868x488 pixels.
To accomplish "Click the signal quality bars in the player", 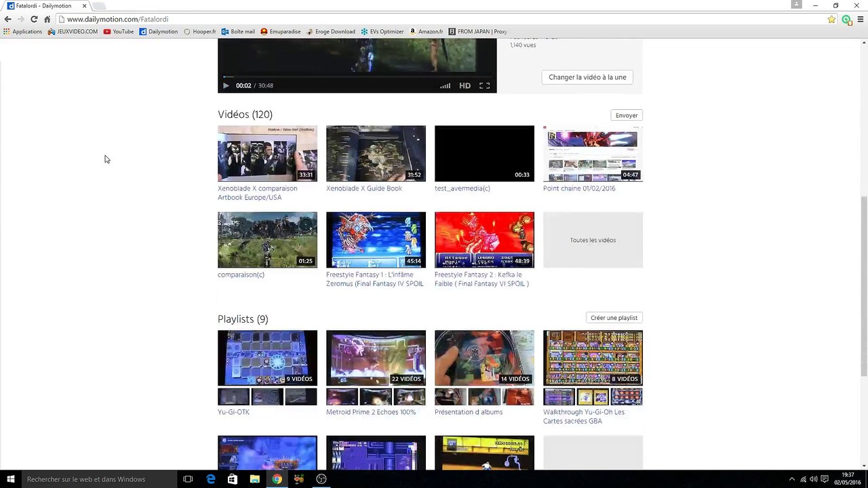I will (445, 85).
